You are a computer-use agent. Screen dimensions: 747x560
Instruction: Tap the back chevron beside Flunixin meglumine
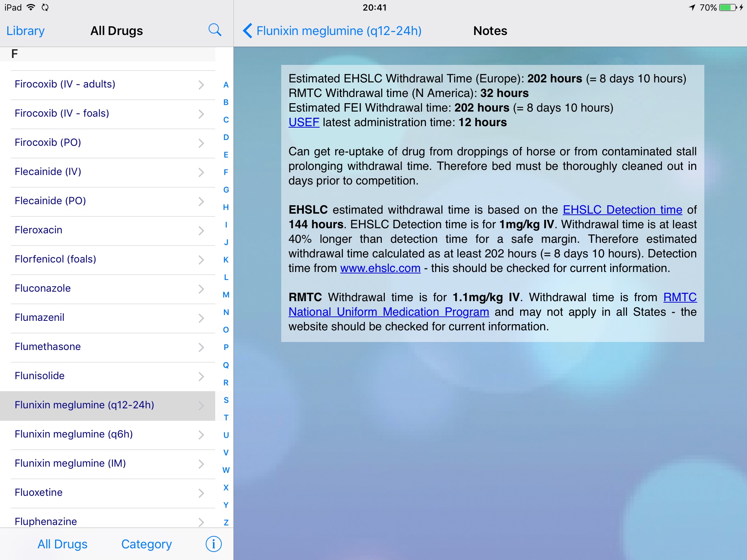248,31
